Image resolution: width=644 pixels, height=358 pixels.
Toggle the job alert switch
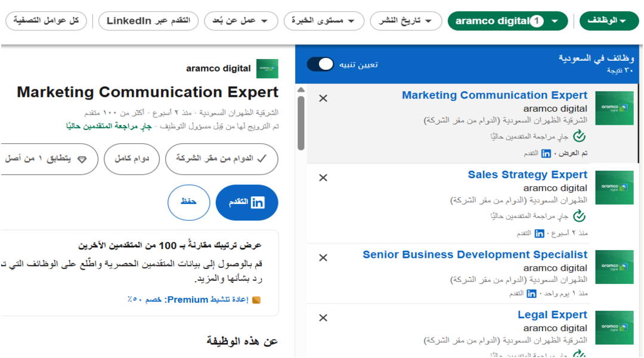pyautogui.click(x=320, y=64)
